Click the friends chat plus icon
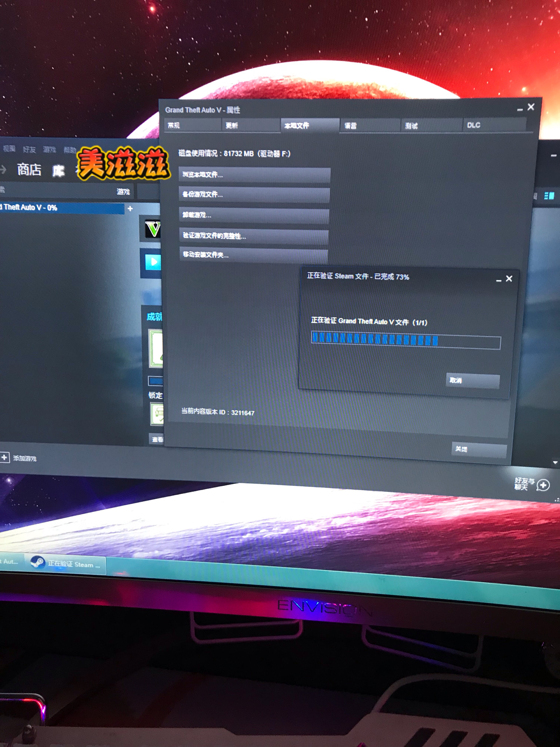The width and height of the screenshot is (560, 747). [x=543, y=486]
